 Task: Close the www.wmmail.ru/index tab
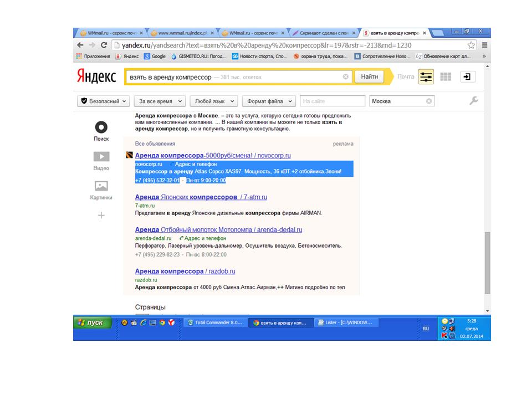tap(212, 33)
